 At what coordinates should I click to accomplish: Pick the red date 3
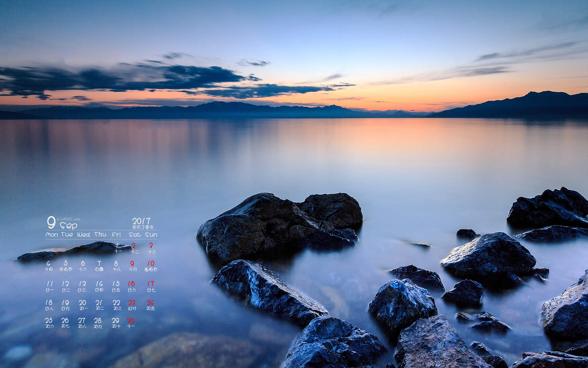pyautogui.click(x=151, y=245)
